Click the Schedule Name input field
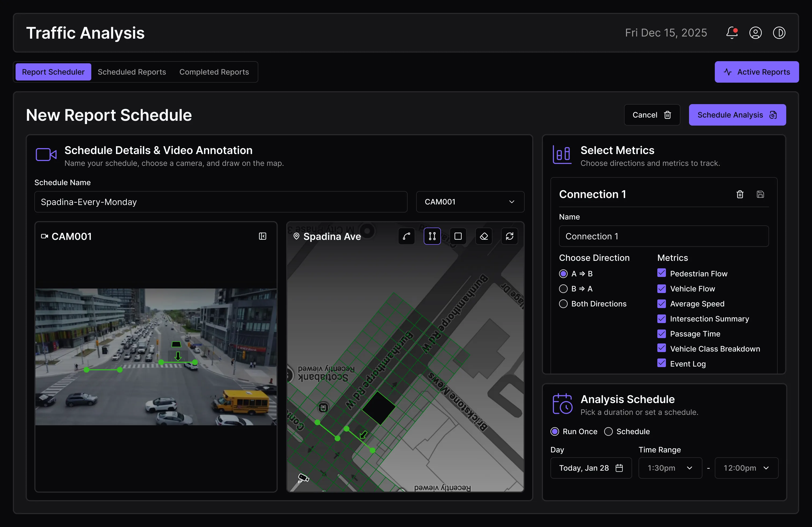812x527 pixels. click(221, 202)
